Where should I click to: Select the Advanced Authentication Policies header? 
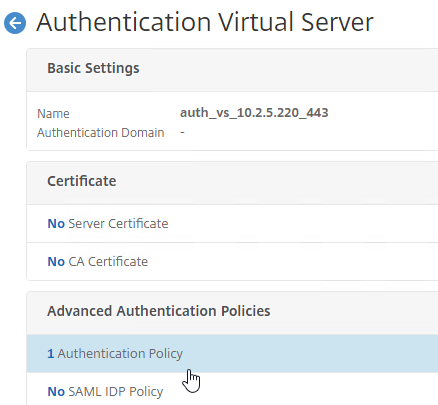pyautogui.click(x=159, y=311)
